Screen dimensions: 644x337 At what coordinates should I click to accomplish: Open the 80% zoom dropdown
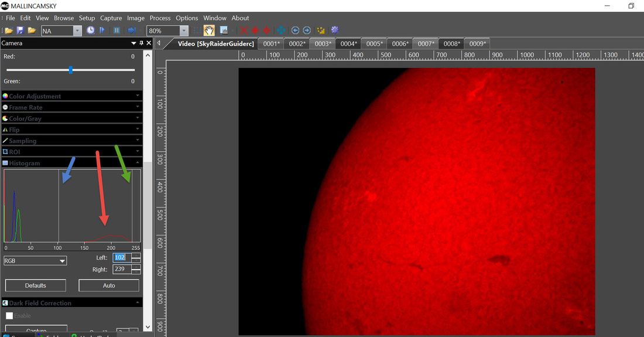184,31
